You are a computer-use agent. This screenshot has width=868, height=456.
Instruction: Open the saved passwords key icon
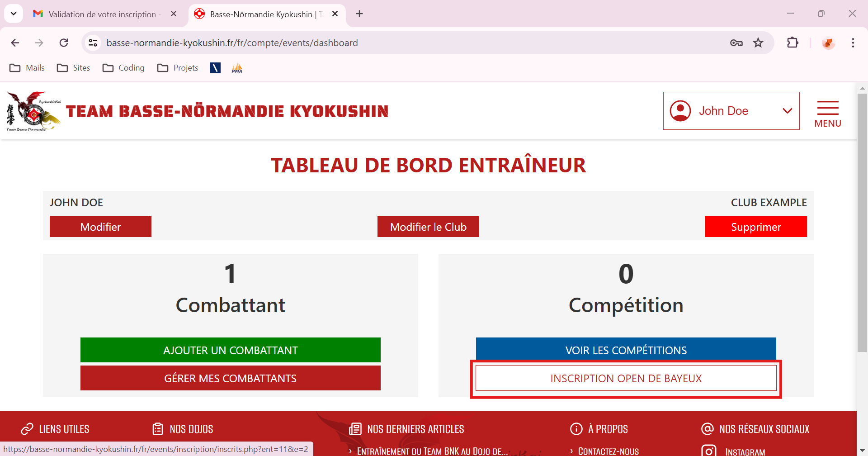coord(736,43)
